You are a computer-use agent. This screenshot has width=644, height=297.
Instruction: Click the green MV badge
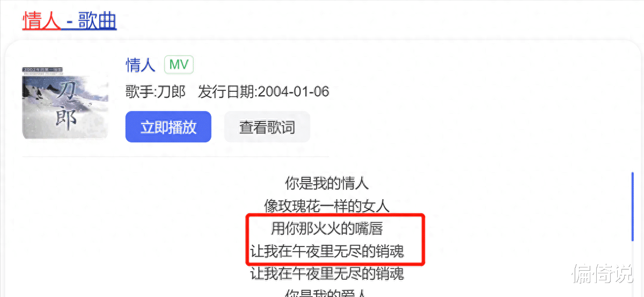point(179,65)
